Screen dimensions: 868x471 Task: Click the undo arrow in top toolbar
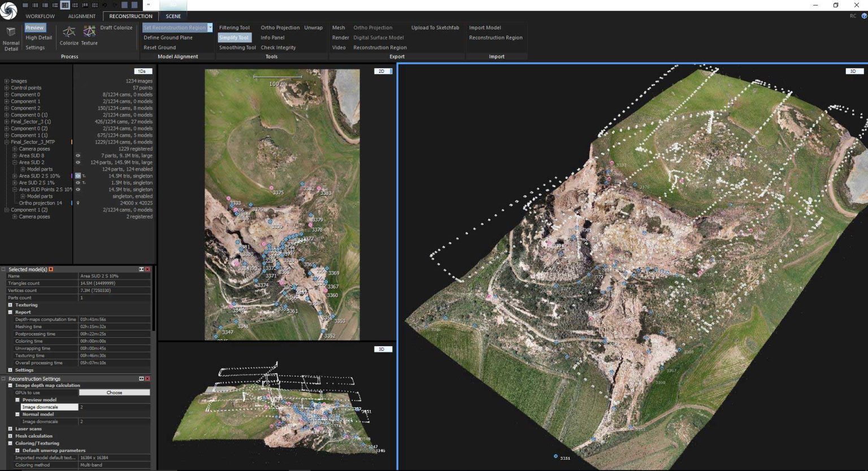click(x=105, y=5)
